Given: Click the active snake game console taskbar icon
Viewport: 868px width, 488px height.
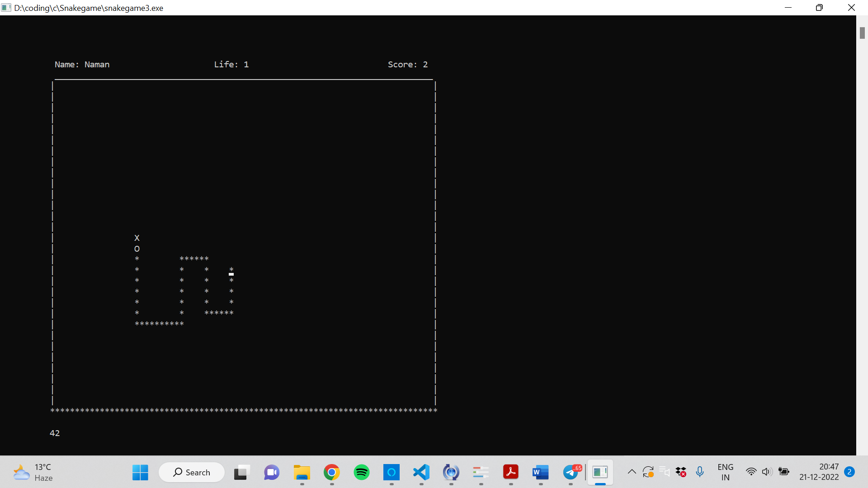Looking at the screenshot, I should point(600,472).
